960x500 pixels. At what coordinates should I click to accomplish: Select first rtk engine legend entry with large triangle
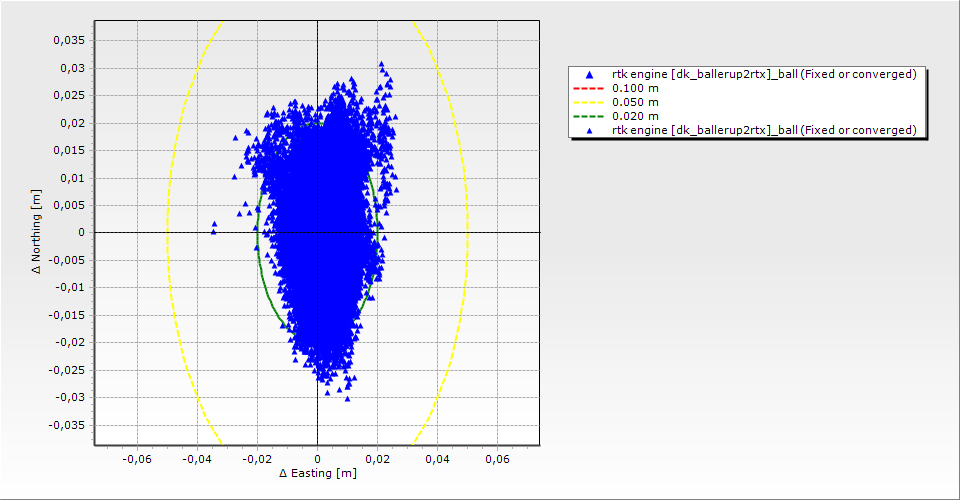(745, 74)
